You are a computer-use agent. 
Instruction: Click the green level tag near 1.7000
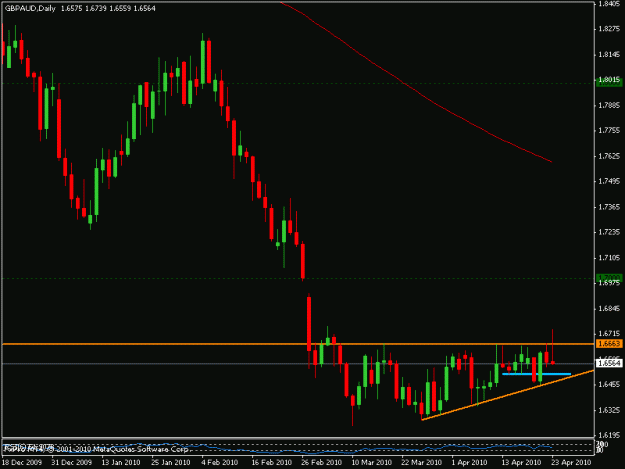coord(609,277)
